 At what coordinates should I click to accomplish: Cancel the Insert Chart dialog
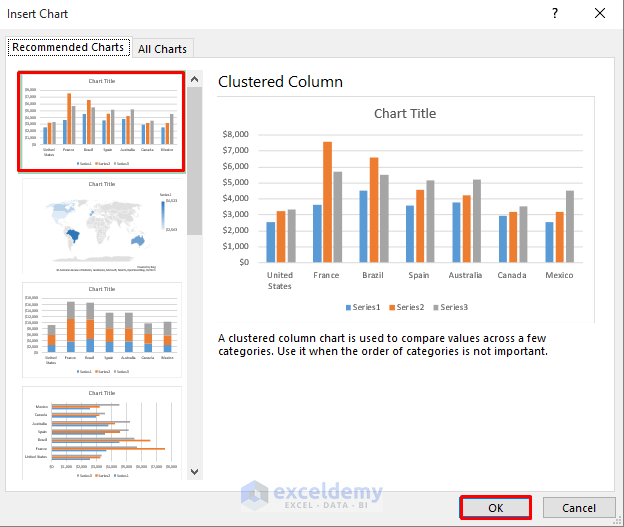[579, 507]
